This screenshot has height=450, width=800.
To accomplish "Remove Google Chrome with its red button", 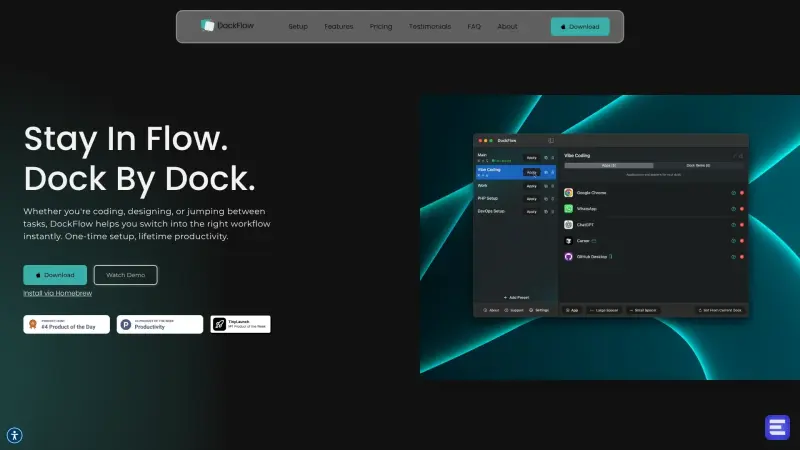I will pyautogui.click(x=742, y=193).
